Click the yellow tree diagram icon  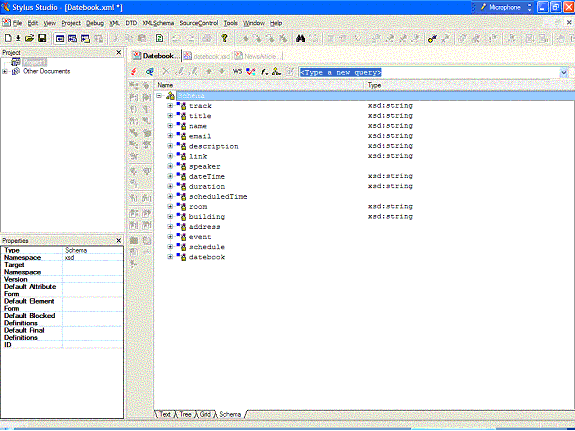pos(276,72)
